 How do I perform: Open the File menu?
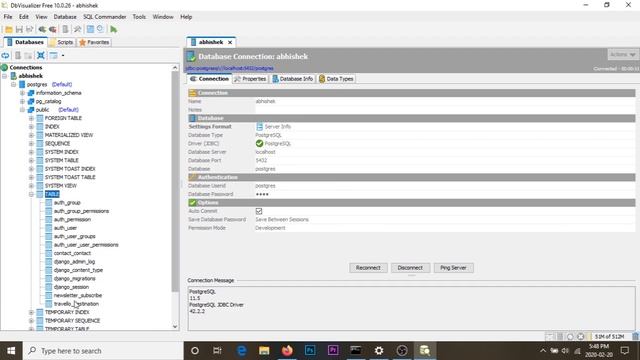pyautogui.click(x=8, y=17)
